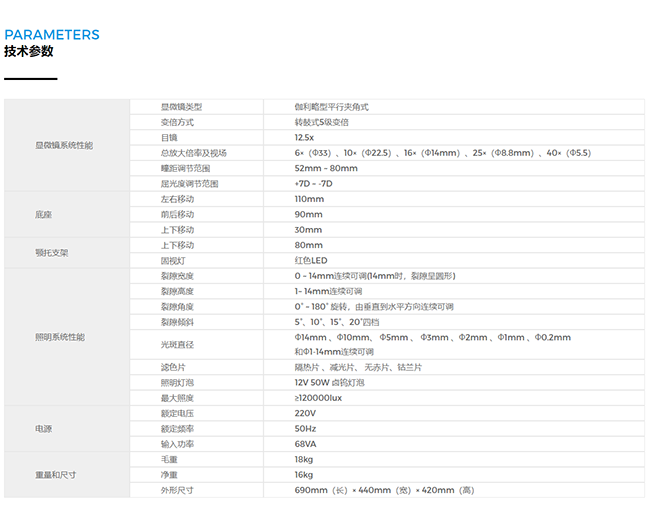The image size is (650, 510).
Task: Select the 显微镜系统性能 category cell
Action: pyautogui.click(x=64, y=145)
